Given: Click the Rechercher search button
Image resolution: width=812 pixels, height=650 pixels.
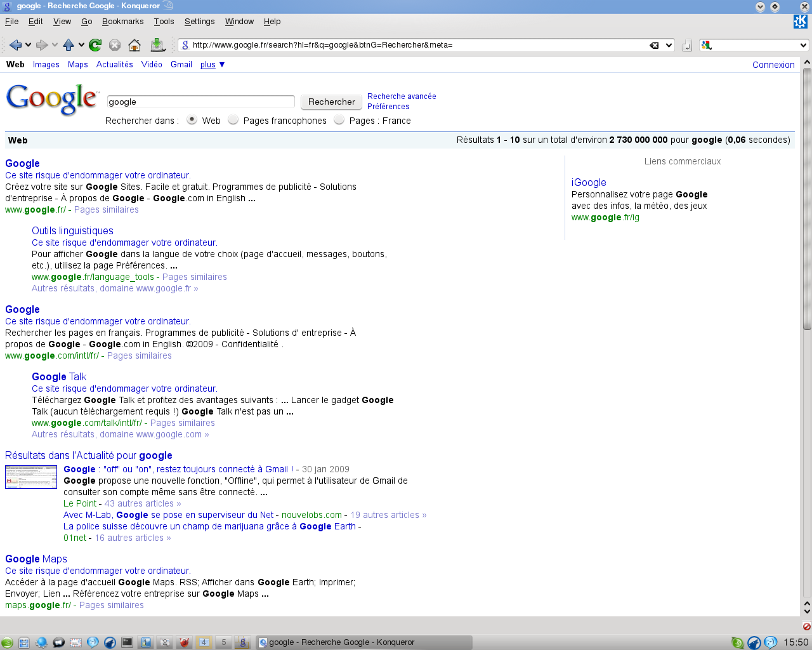Looking at the screenshot, I should tap(331, 102).
